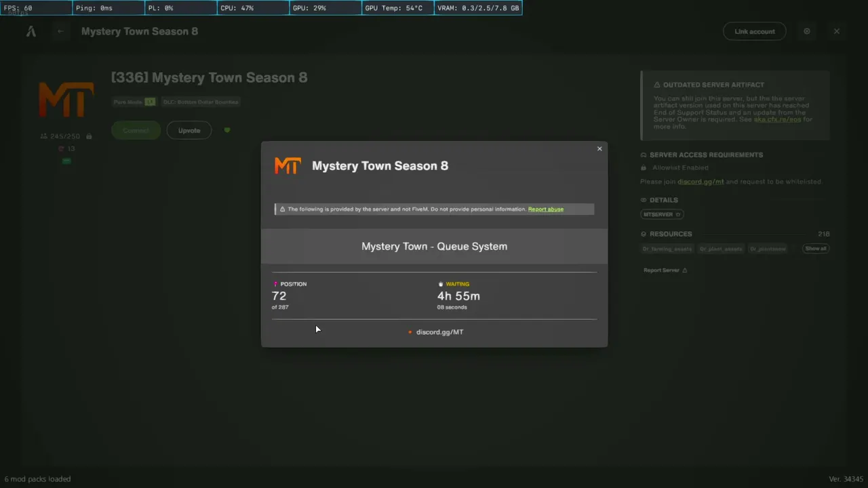Click DLC: Bottom Dollar Bounties tag
This screenshot has width=868, height=488.
coord(201,102)
